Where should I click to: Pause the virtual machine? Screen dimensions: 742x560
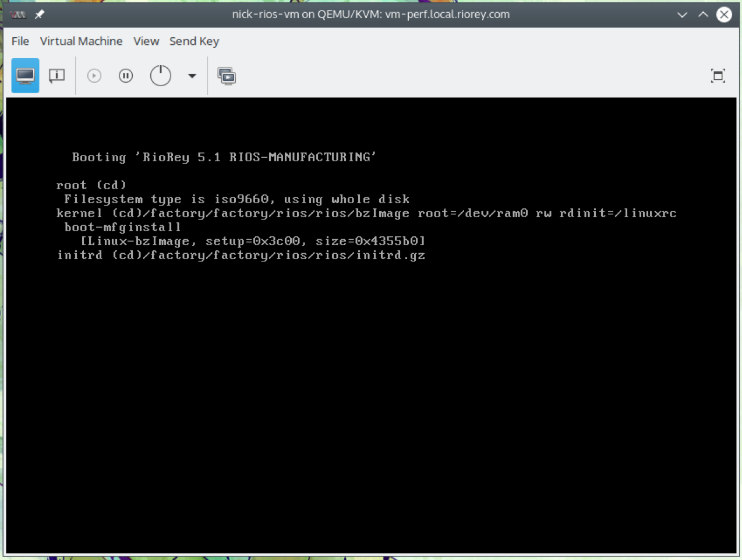pos(126,76)
